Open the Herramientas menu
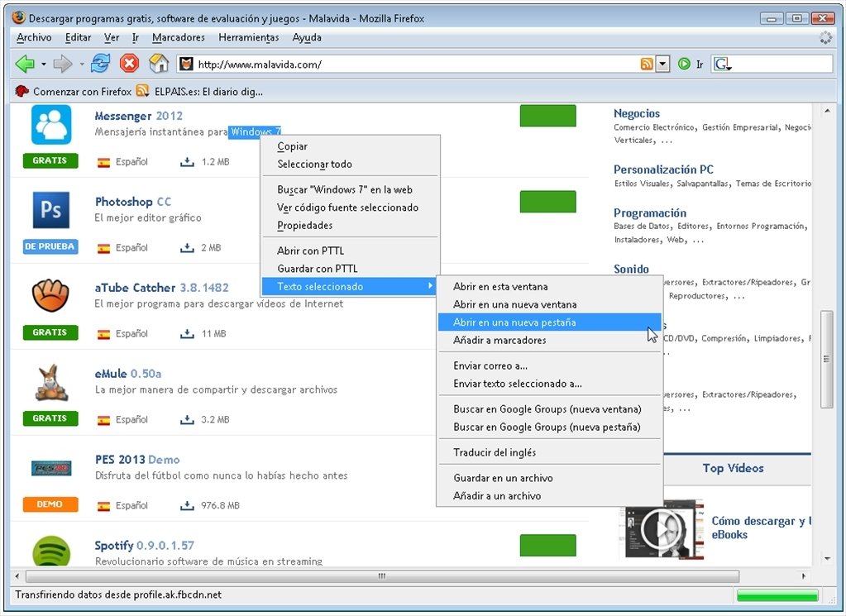This screenshot has width=846, height=616. pos(249,37)
